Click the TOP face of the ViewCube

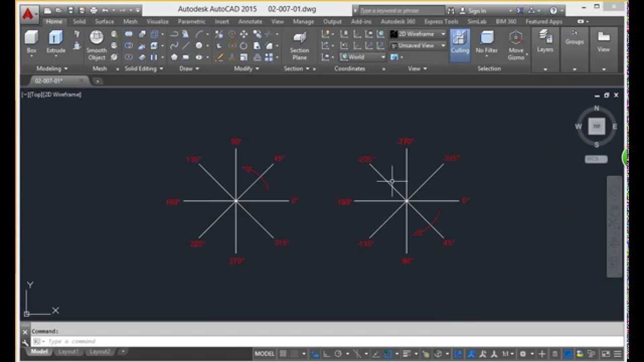click(597, 126)
